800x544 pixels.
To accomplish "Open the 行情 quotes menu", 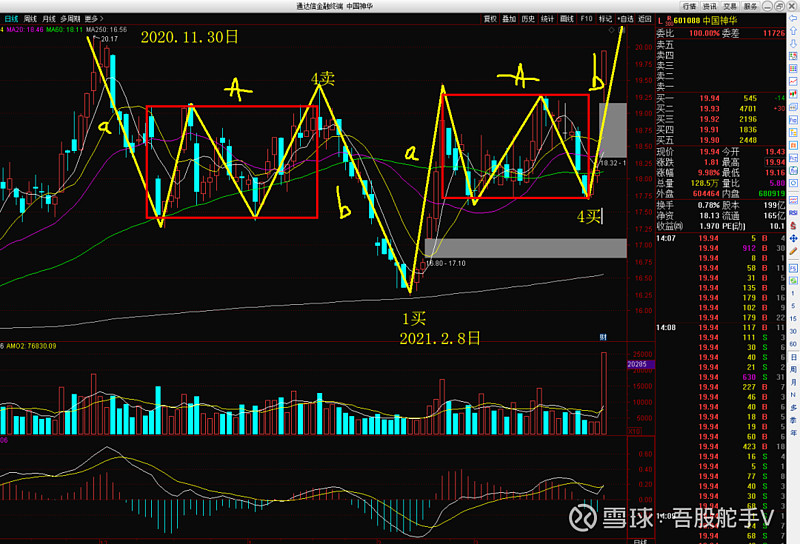I will point(689,6).
